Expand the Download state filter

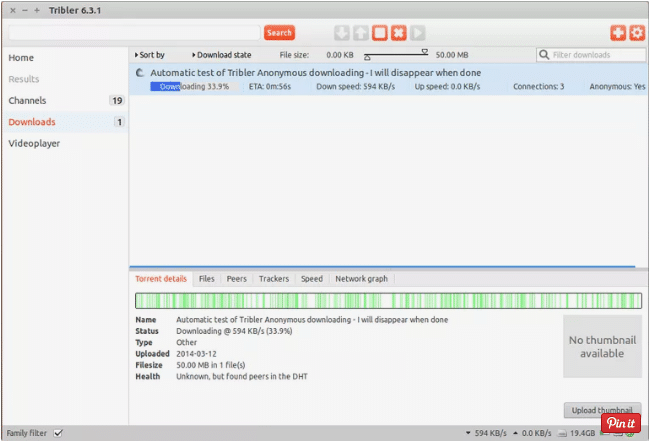coord(222,55)
